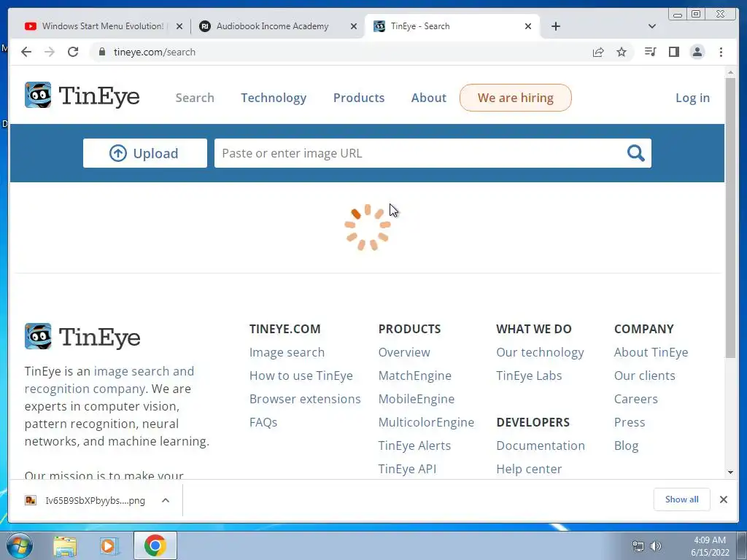This screenshot has height=560, width=747.
Task: Open the Chrome profile avatar
Action: (697, 52)
